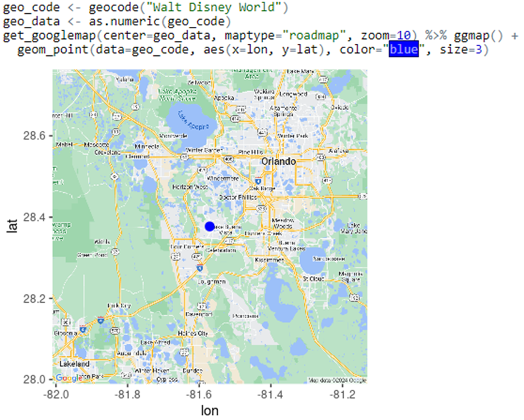Image resolution: width=524 pixels, height=420 pixels.
Task: Click the Google logo on the map
Action: (x=69, y=378)
